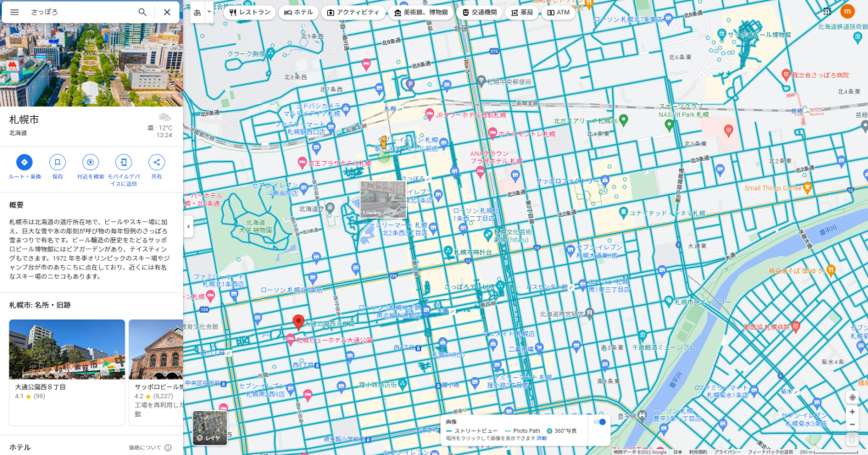Clear the さっぽろ search with X
Image resolution: width=868 pixels, height=455 pixels.
click(x=167, y=12)
